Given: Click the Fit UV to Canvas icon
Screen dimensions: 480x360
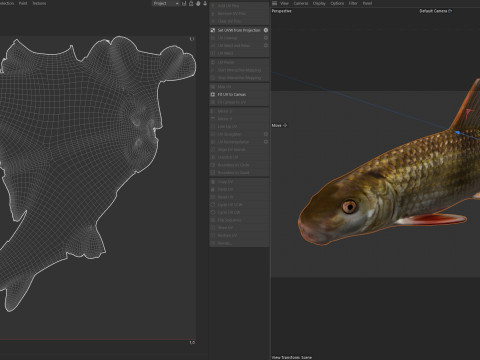Looking at the screenshot, I should (x=213, y=94).
